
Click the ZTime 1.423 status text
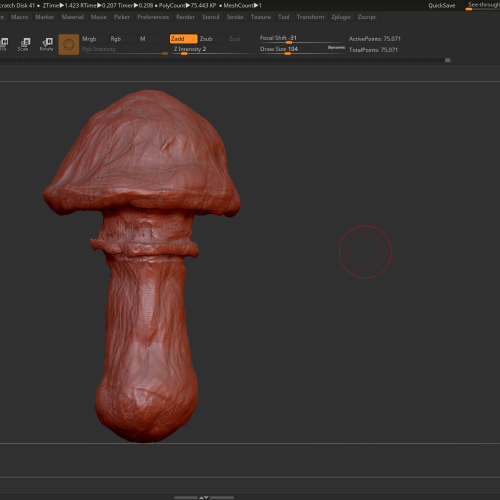pyautogui.click(x=61, y=6)
